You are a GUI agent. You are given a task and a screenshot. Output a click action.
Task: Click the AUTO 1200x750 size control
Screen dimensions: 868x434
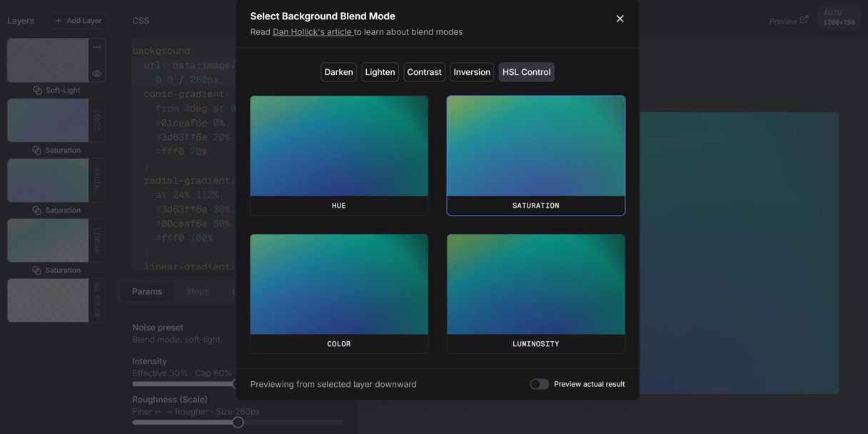tap(841, 16)
